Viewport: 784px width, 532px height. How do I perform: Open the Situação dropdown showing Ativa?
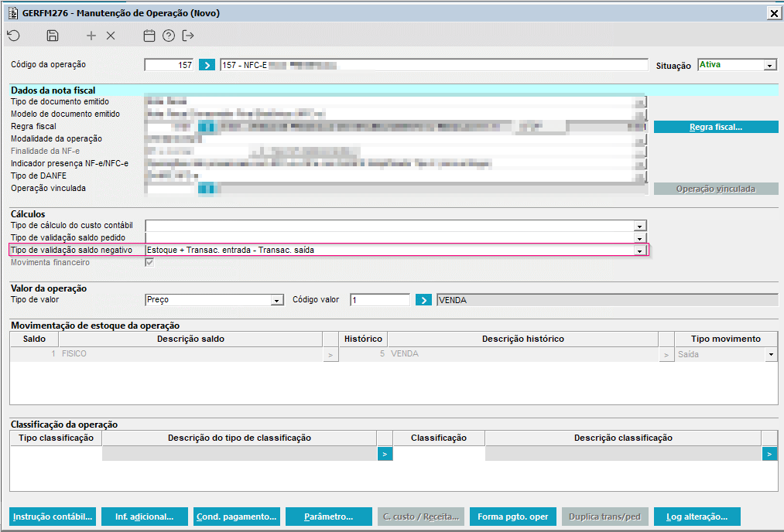click(770, 66)
